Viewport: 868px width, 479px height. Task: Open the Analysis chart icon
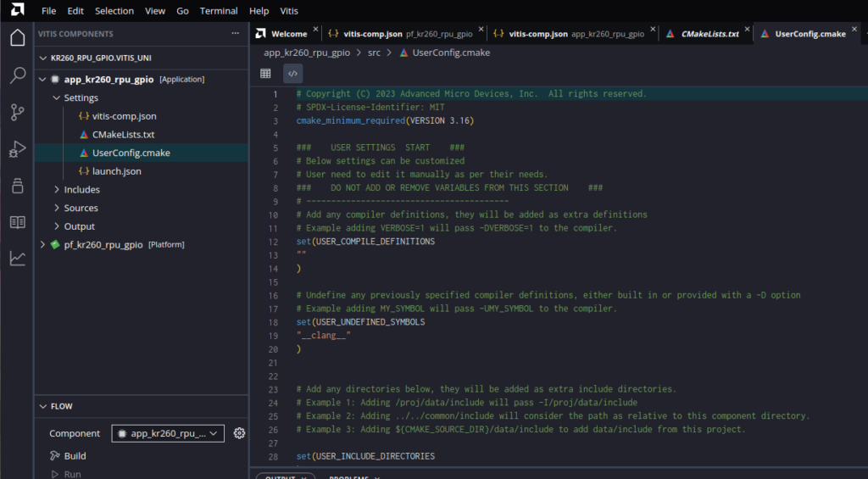point(18,258)
